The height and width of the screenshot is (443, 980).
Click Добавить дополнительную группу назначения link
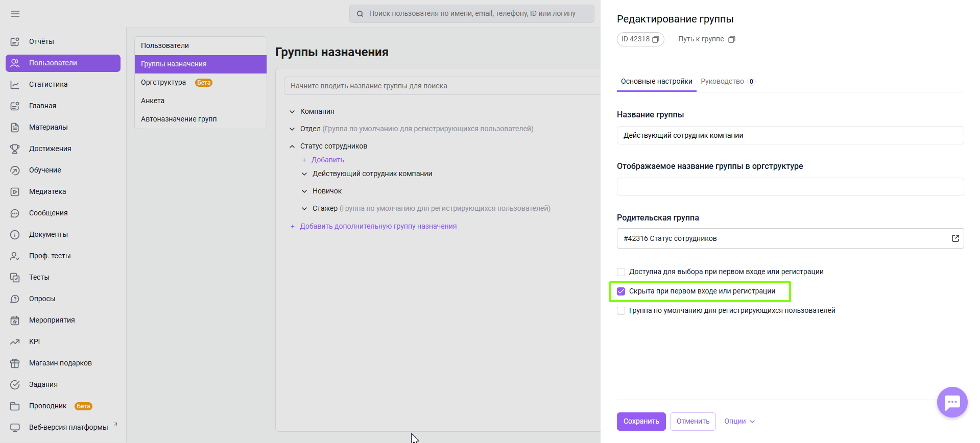pos(378,227)
